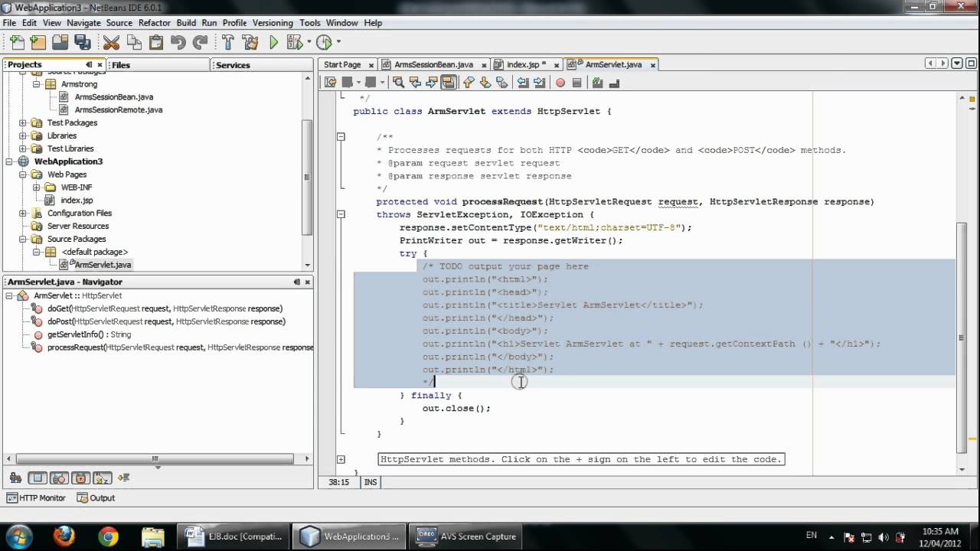Click the Paste clipboard icon
The height and width of the screenshot is (551, 980).
coord(156,42)
